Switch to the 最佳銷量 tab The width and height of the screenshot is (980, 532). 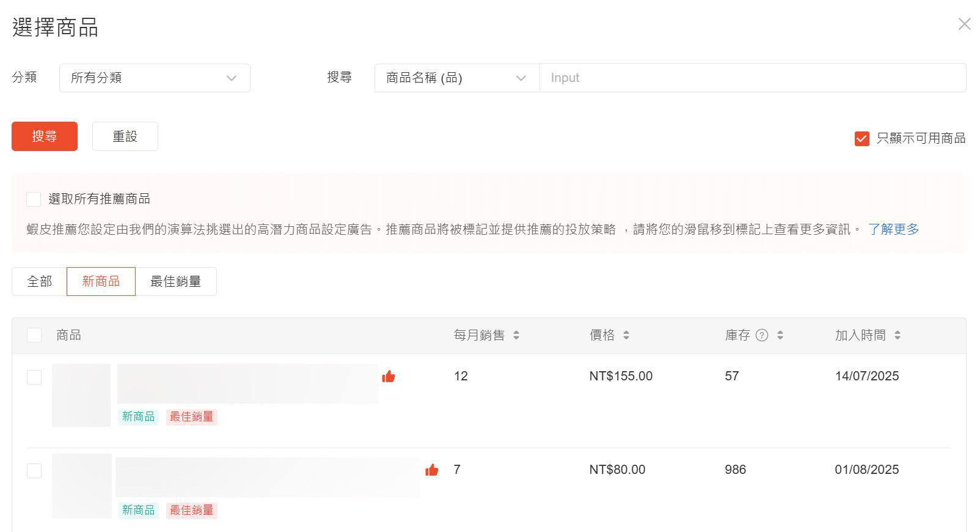[176, 282]
